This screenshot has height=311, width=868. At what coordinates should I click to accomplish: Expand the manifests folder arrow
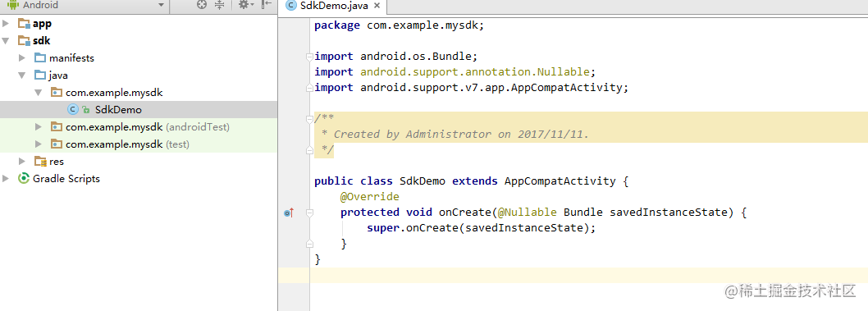point(22,58)
